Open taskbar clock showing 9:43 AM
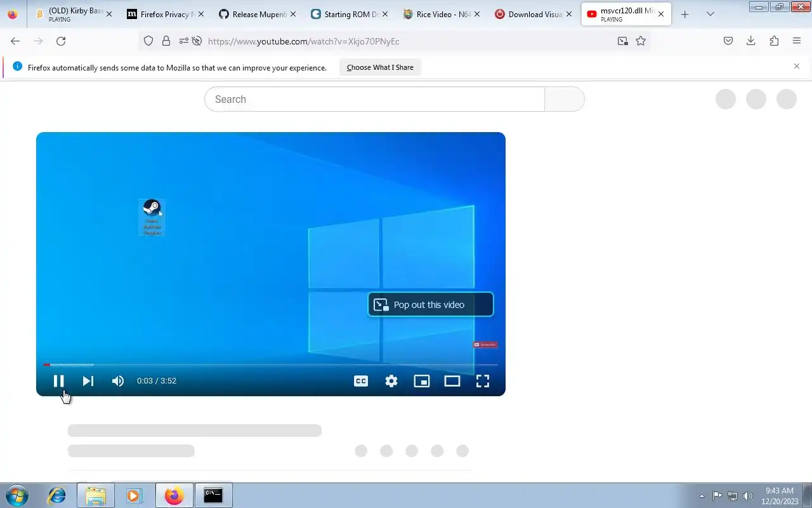Screen dimensions: 812x508 [x=779, y=496]
